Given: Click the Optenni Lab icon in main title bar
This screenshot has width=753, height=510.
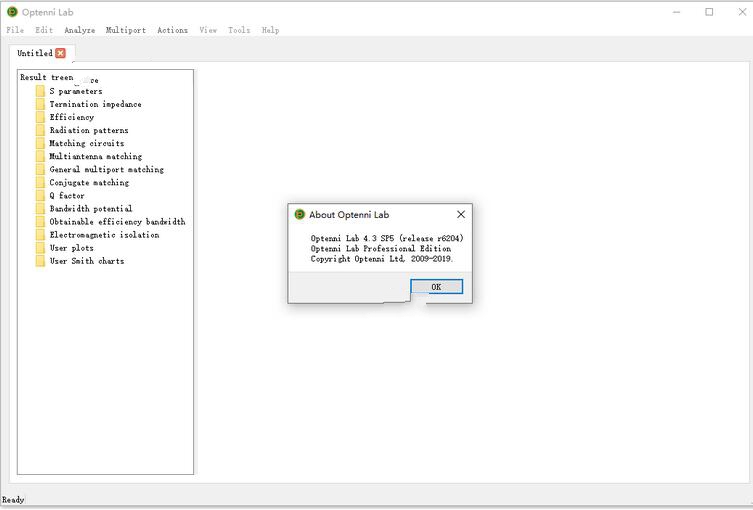Looking at the screenshot, I should click(x=12, y=12).
